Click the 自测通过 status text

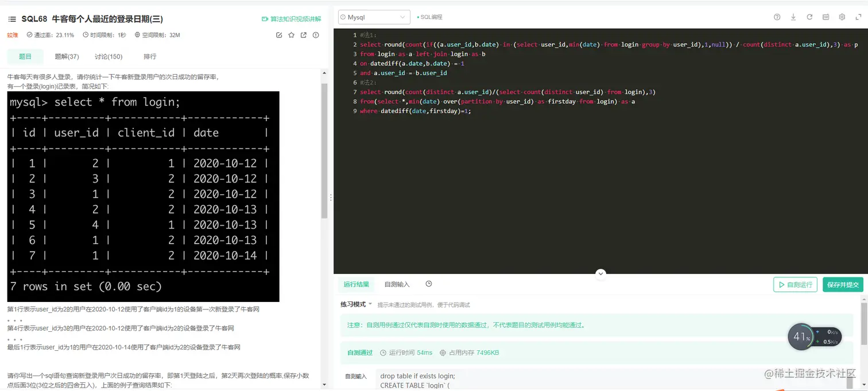pyautogui.click(x=360, y=353)
